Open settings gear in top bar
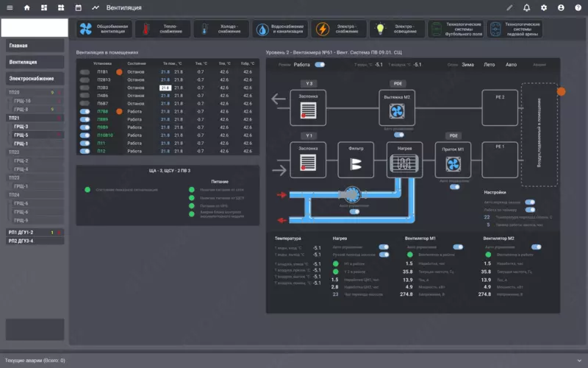 544,7
